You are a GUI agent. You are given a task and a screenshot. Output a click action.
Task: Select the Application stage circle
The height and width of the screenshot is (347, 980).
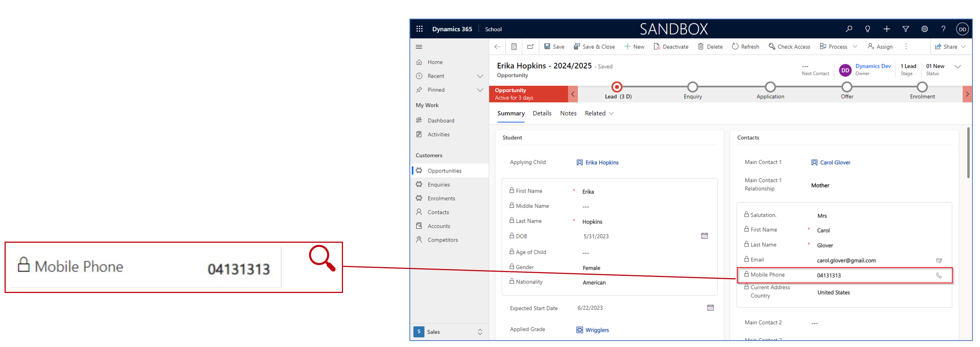tap(770, 87)
